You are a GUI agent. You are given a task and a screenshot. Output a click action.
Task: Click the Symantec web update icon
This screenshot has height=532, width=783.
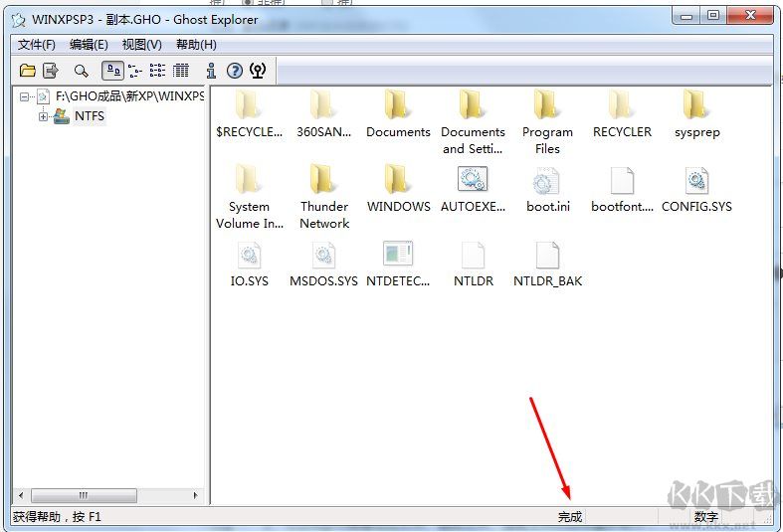(258, 71)
